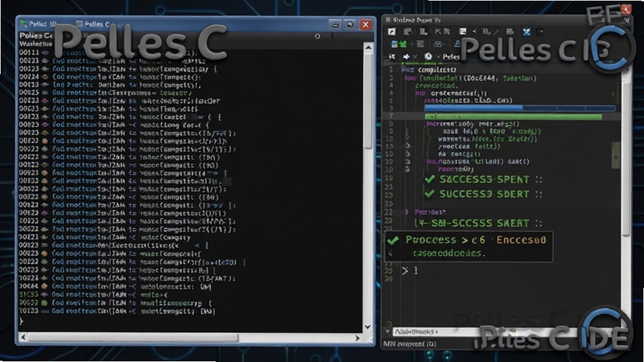Click the first white arrow icon in third toolbar row
The width and height of the screenshot is (644, 362).
coord(392,56)
